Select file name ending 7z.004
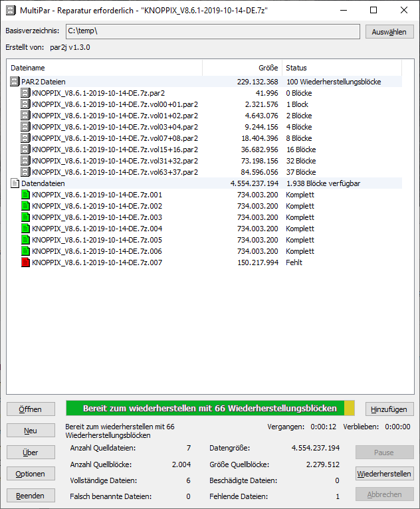420x509 pixels. pyautogui.click(x=97, y=229)
